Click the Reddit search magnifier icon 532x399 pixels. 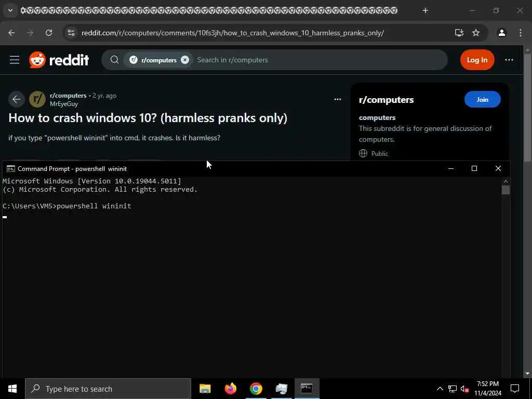click(115, 60)
